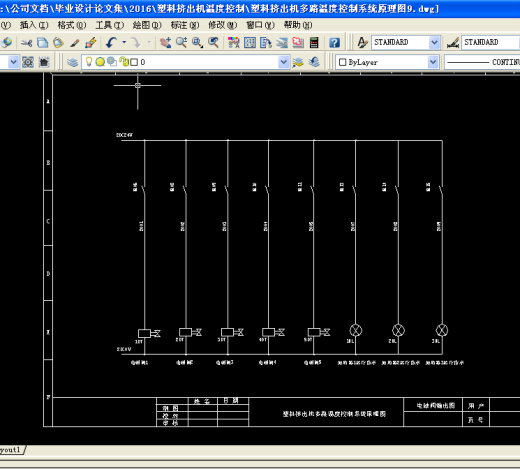Viewport: 520px width, 469px height.
Task: Open the 修改(M) Modify menu
Action: [223, 25]
